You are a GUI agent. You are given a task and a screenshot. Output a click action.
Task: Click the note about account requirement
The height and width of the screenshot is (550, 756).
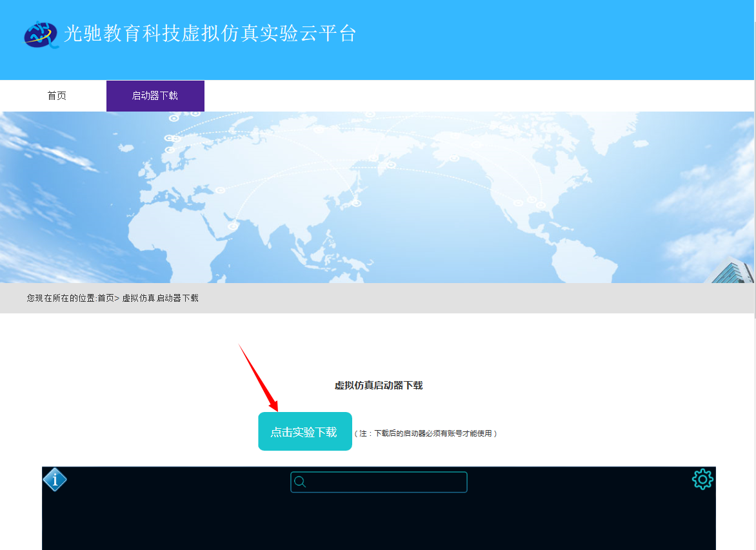tap(426, 433)
